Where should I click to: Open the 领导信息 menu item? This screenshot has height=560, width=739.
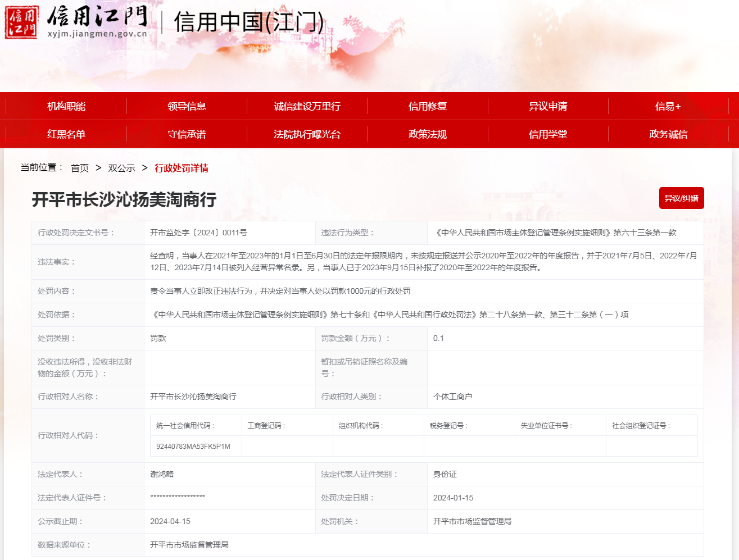(x=187, y=106)
